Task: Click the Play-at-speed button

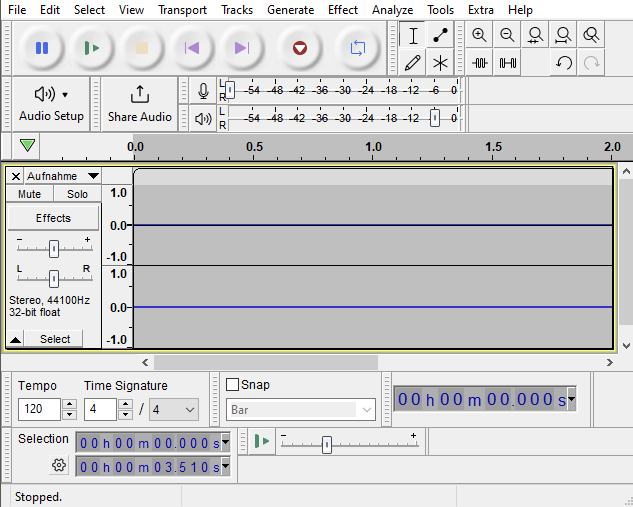Action: [x=262, y=441]
